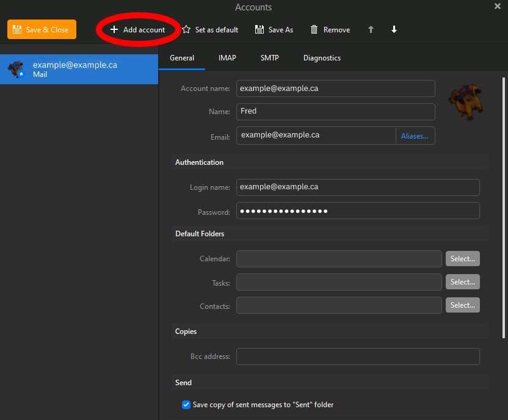Click the star icon for Set as default
Image resolution: width=508 pixels, height=420 pixels.
[186, 29]
